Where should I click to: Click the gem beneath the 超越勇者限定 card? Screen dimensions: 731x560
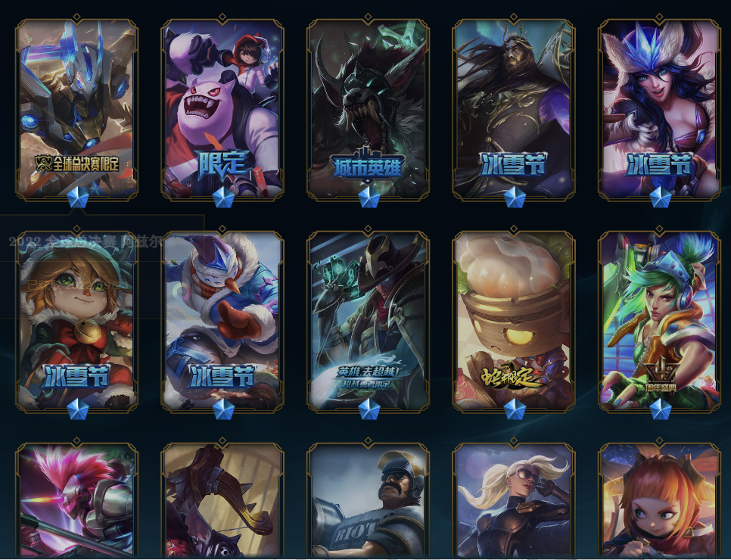[369, 409]
